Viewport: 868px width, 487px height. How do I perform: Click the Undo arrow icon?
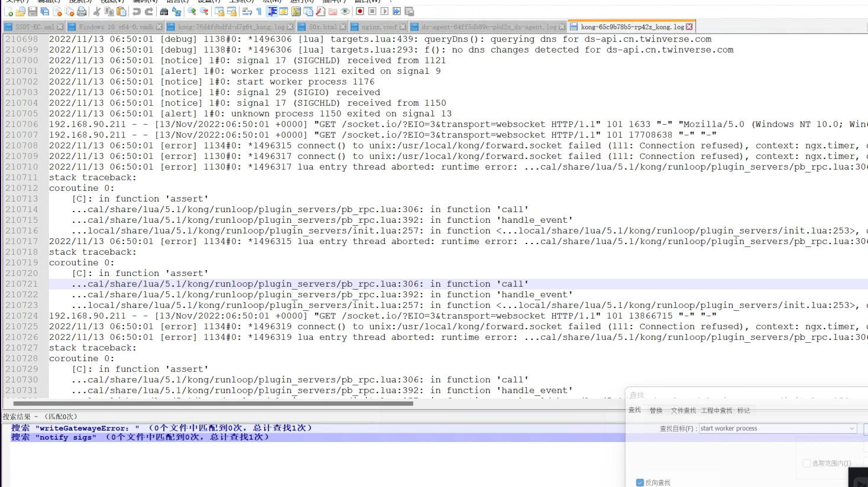(136, 11)
